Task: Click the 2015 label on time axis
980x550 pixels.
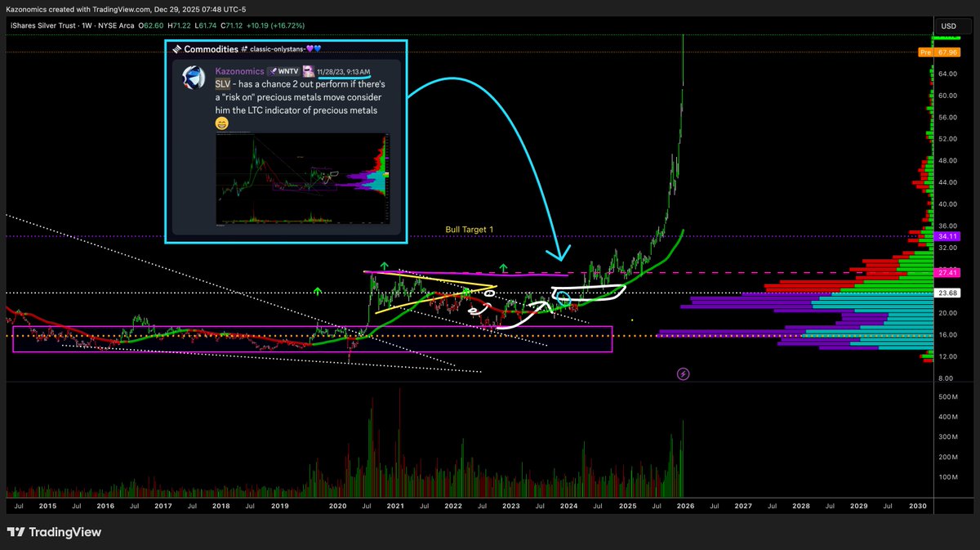Action: (x=47, y=507)
